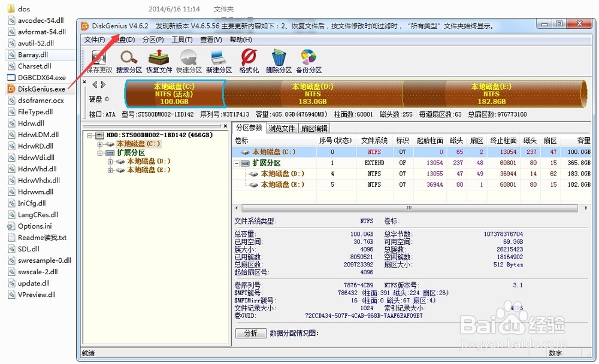Viewport: 599px width, 364px height.
Task: Select avcodec-54.dll in the file list
Action: 41,20
